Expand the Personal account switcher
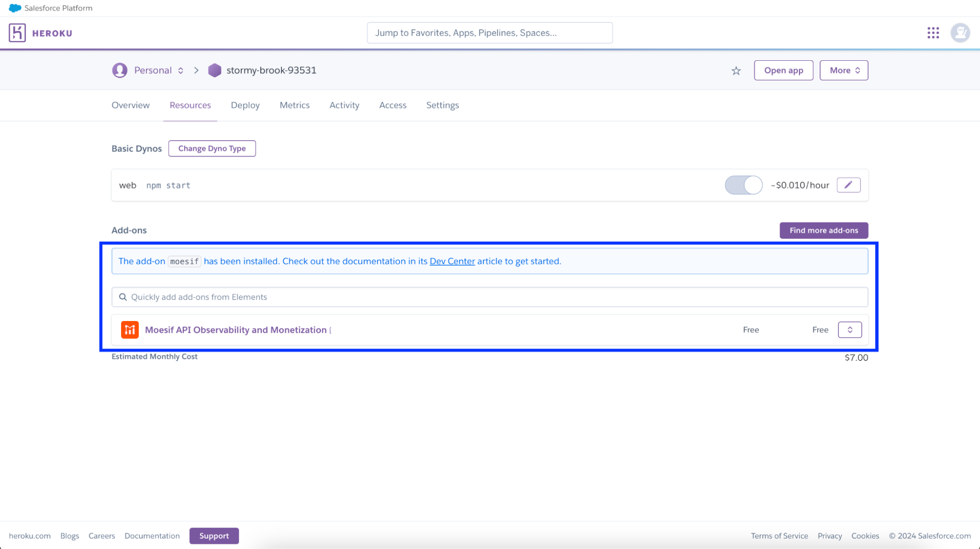The image size is (980, 549). pos(158,70)
